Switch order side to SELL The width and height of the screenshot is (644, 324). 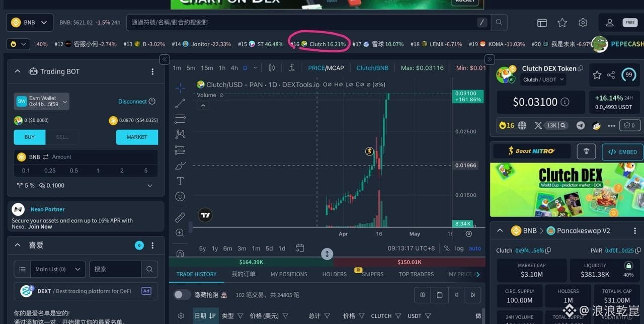coord(62,137)
